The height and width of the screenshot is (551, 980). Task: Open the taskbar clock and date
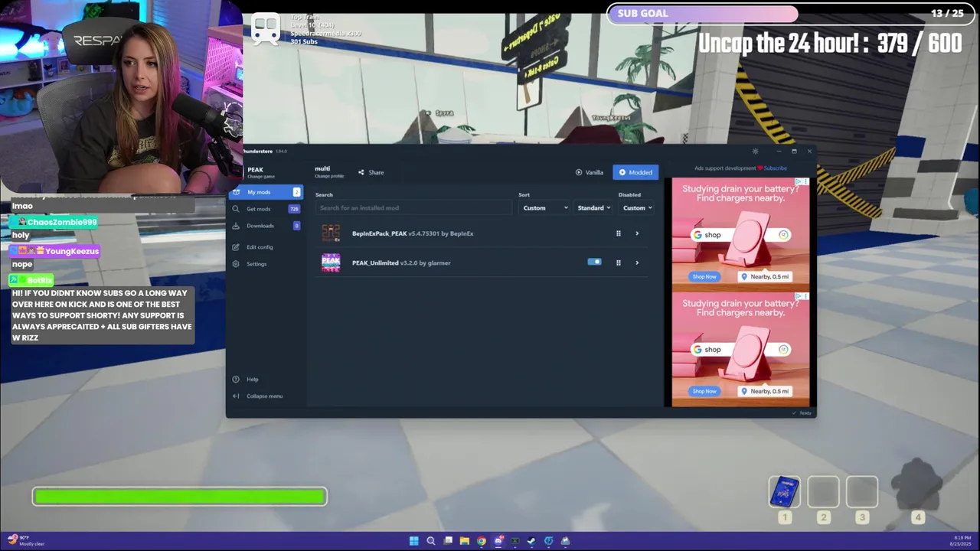pos(961,541)
